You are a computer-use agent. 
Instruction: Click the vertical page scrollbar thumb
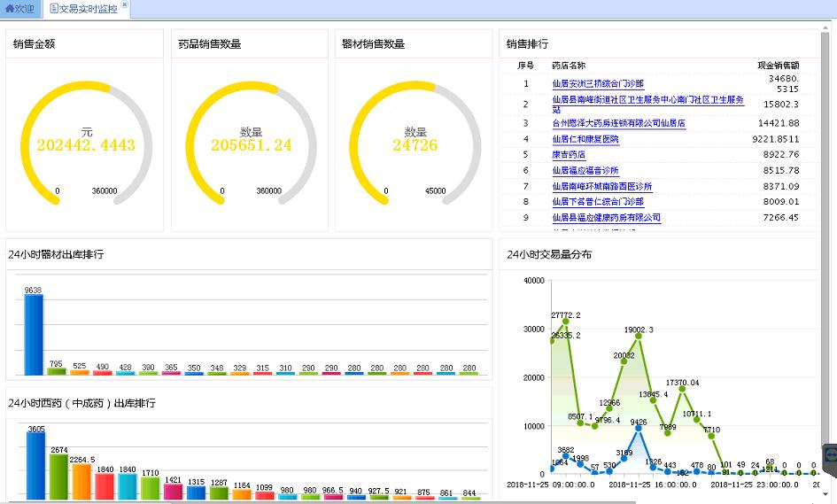pyautogui.click(x=825, y=240)
